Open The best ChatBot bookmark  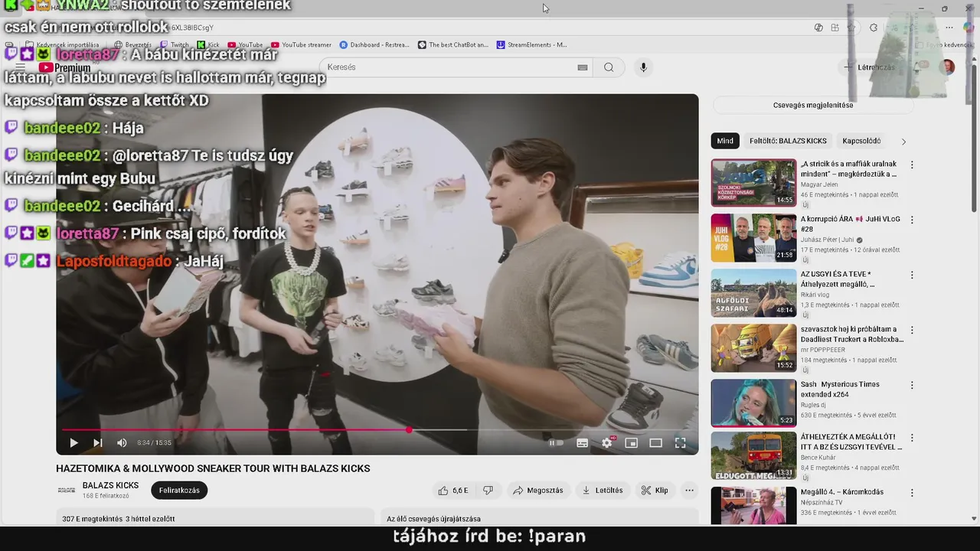pos(453,45)
